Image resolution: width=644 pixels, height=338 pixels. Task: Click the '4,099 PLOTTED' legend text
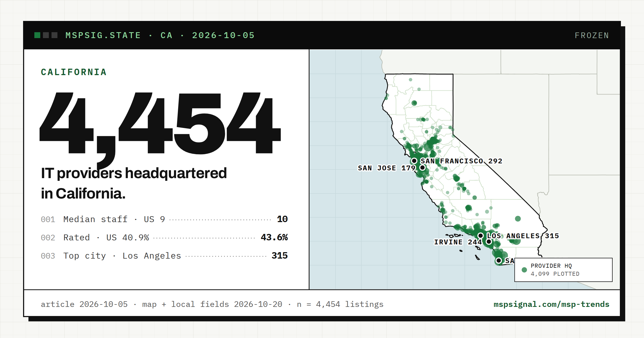[x=555, y=274]
